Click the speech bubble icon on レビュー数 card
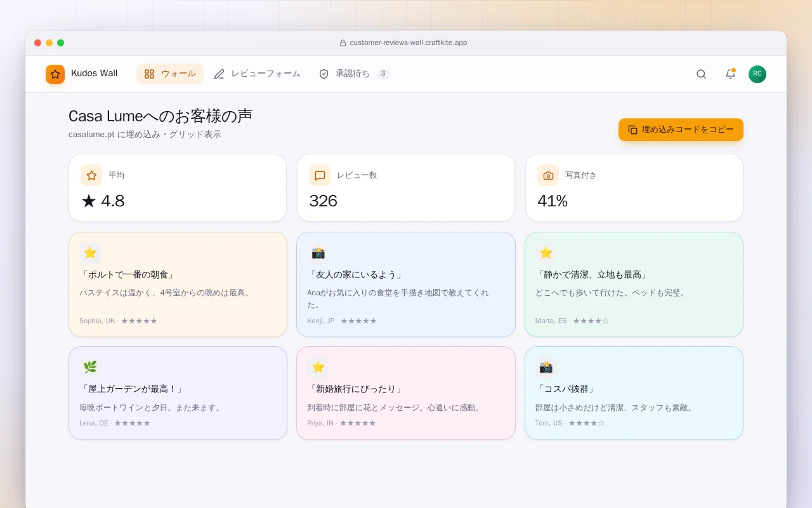Viewport: 812px width, 508px height. 320,175
